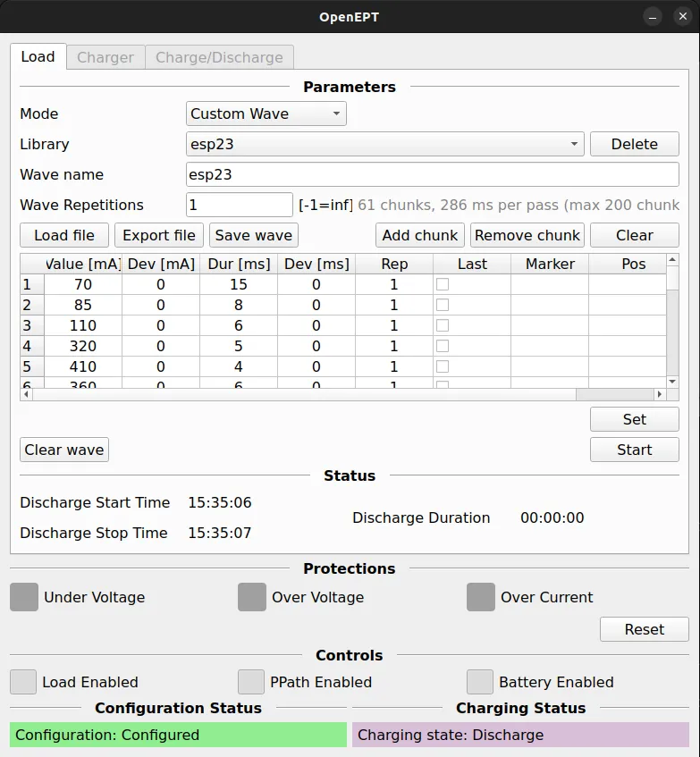Click the table's scroll down arrow
700x757 pixels.
672,382
